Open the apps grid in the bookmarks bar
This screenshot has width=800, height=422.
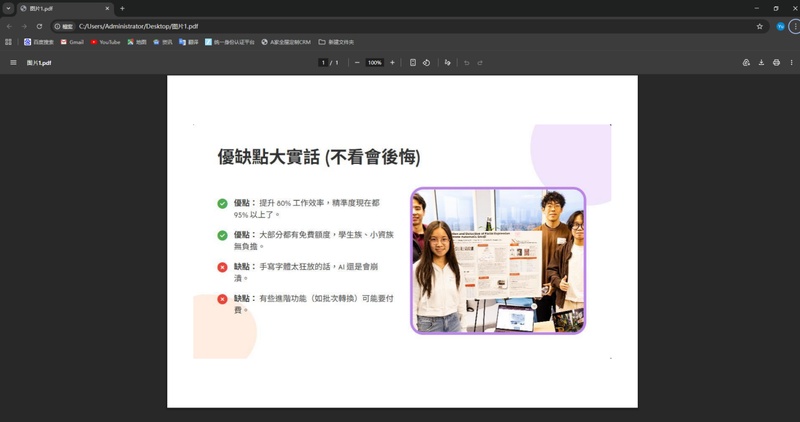(x=8, y=42)
